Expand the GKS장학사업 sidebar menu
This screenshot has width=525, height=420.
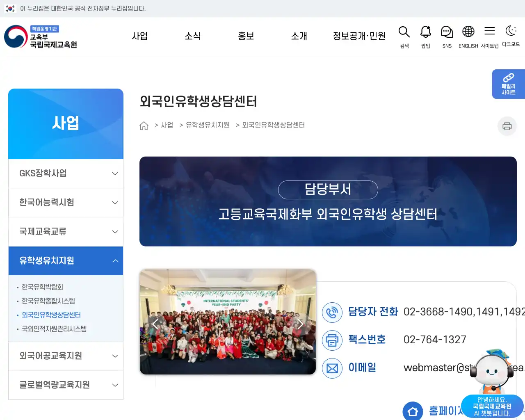point(66,173)
